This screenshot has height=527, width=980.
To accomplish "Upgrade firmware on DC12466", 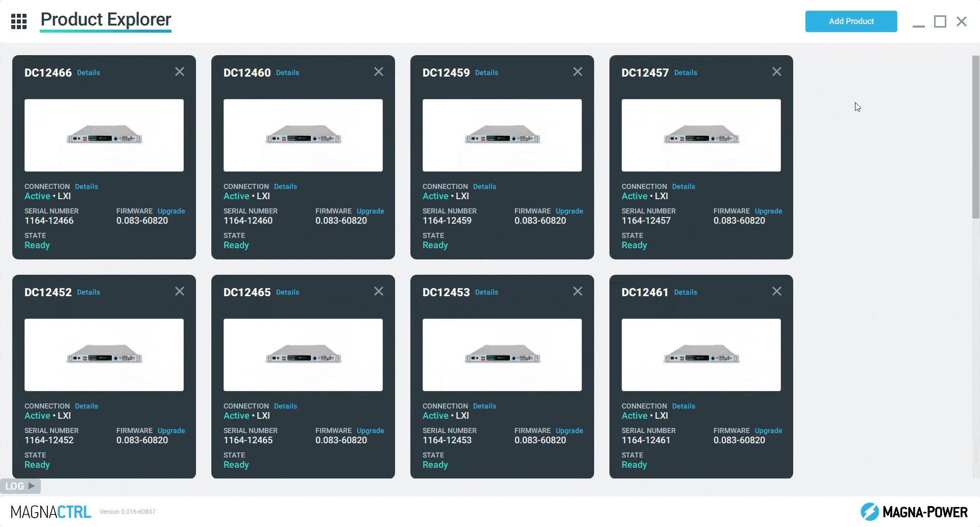I will [x=171, y=211].
